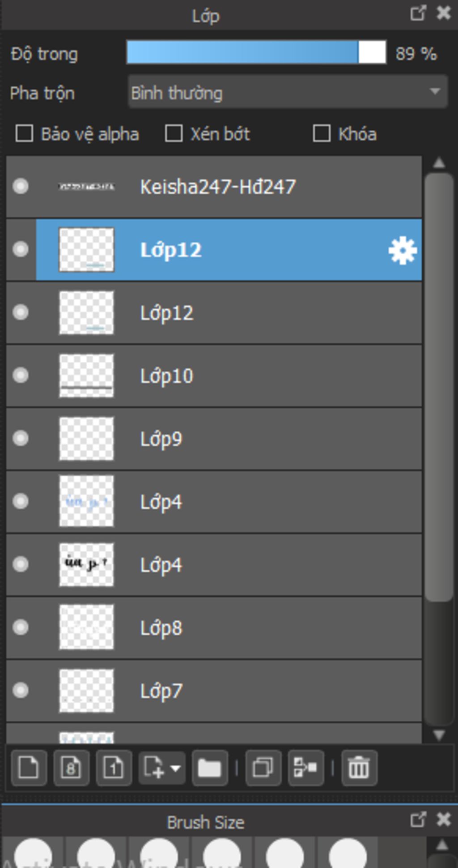Open Lớp12 layer settings gear
This screenshot has width=458, height=868.
[x=403, y=250]
